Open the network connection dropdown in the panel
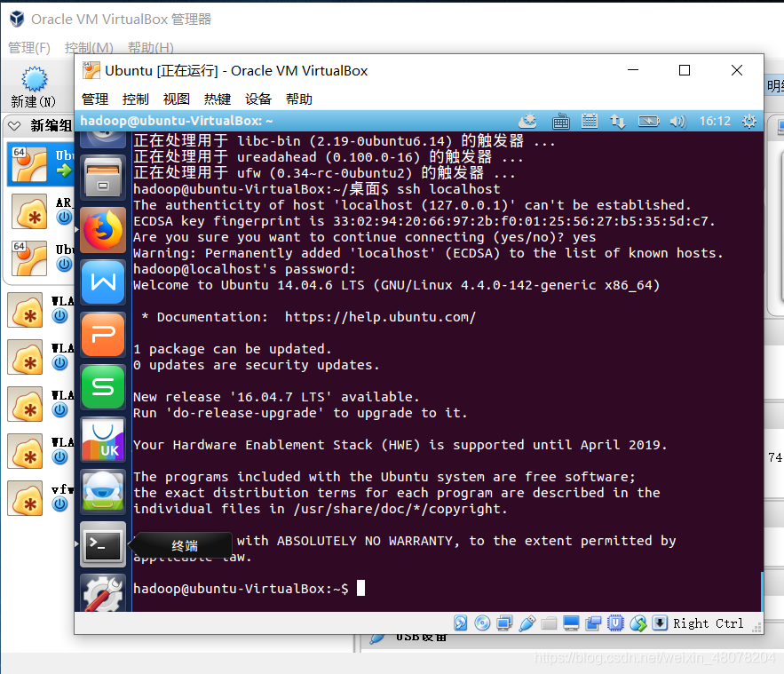This screenshot has width=784, height=674. click(x=619, y=121)
